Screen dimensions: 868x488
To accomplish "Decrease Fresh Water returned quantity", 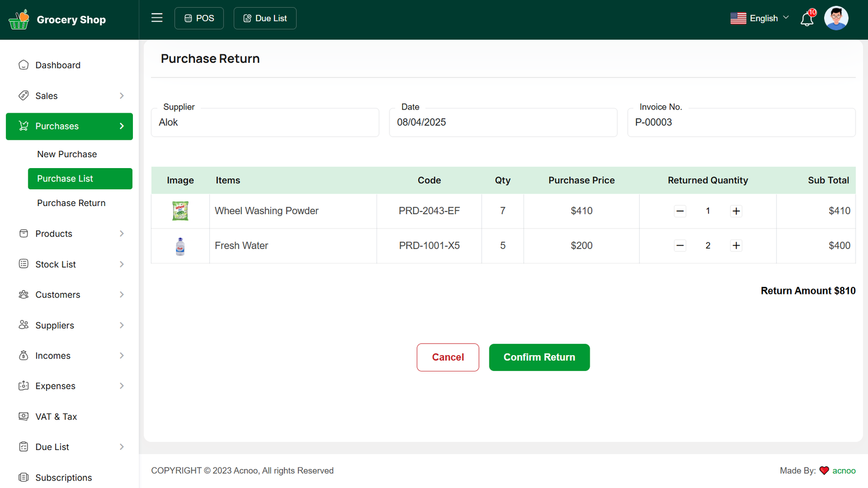I will coord(680,246).
